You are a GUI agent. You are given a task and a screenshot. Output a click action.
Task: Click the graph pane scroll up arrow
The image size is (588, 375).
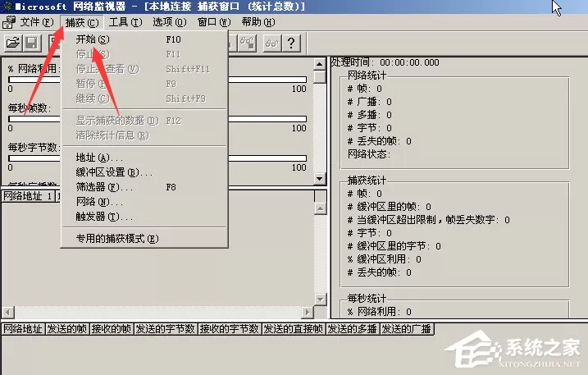(320, 64)
